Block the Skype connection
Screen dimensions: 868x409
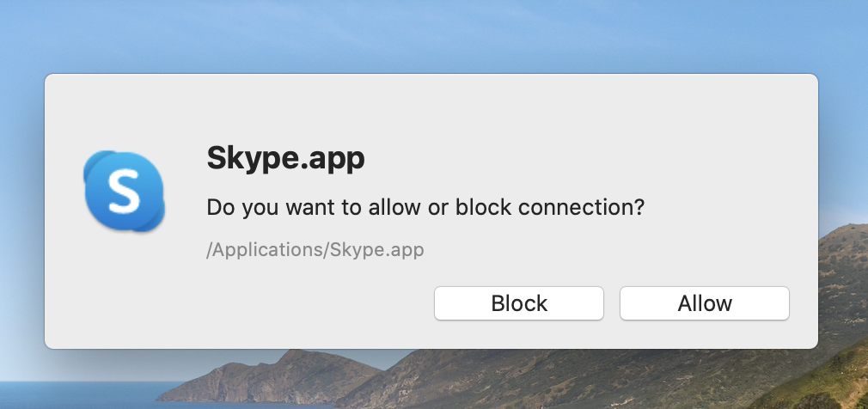519,303
